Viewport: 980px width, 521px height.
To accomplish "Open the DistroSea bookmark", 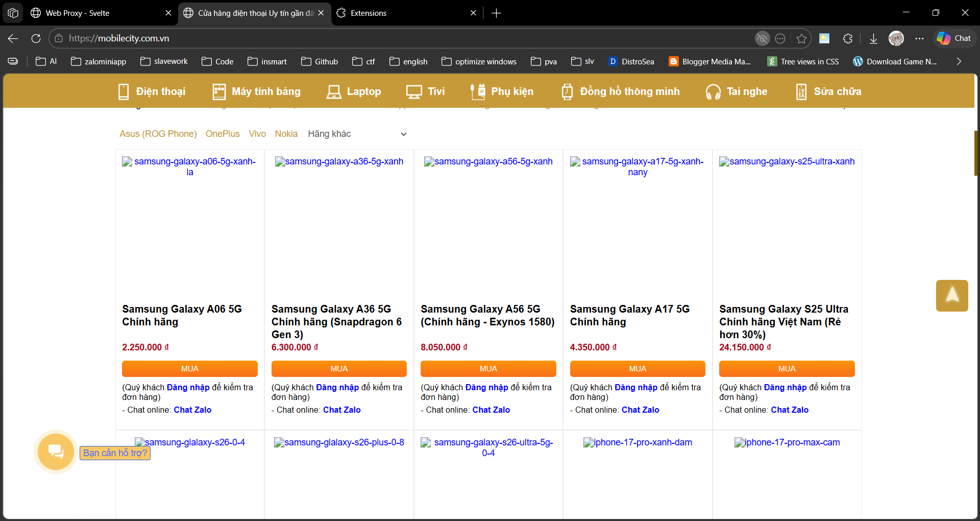I will 631,61.
